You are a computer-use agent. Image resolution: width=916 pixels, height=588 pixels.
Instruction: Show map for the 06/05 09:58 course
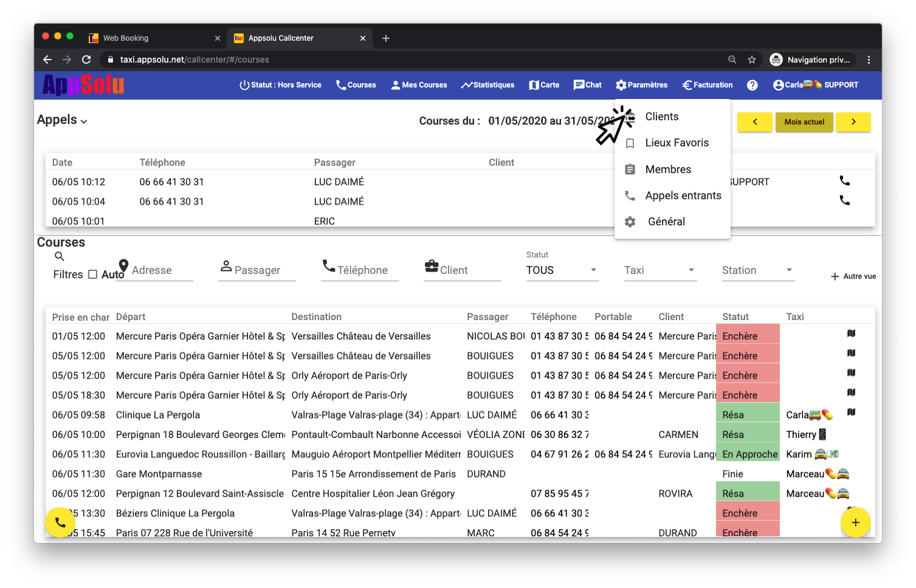click(852, 412)
